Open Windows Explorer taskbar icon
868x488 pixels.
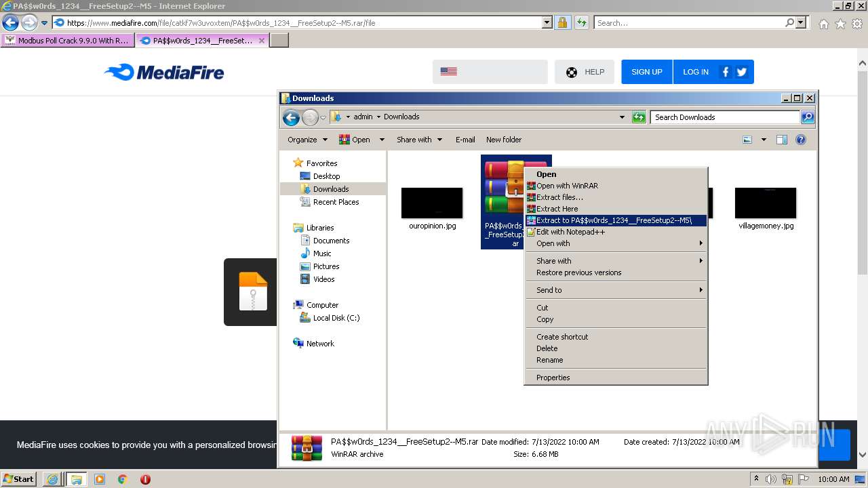(x=76, y=479)
